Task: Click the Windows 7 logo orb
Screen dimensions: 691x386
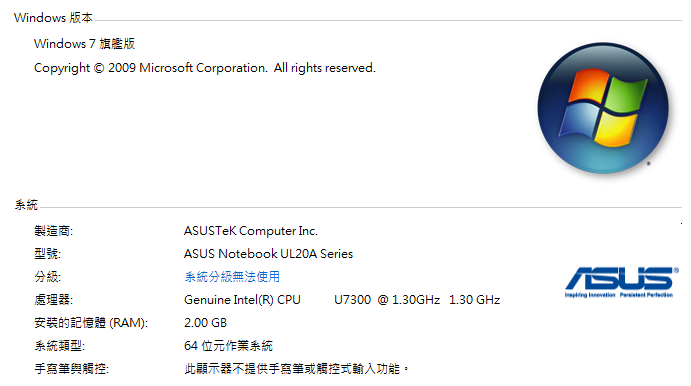Action: (603, 108)
